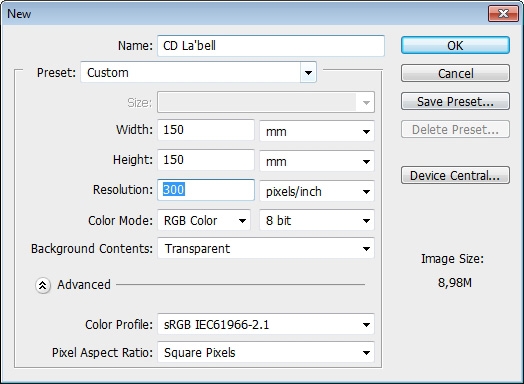Image resolution: width=524 pixels, height=384 pixels.
Task: Open the Height units mm dropdown
Action: click(317, 161)
